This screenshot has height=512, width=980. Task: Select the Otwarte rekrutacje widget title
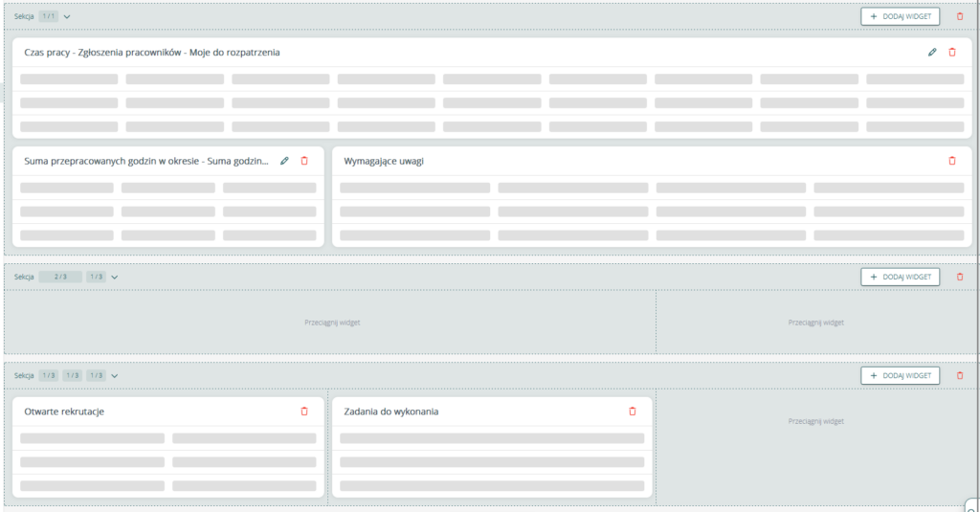click(x=64, y=412)
